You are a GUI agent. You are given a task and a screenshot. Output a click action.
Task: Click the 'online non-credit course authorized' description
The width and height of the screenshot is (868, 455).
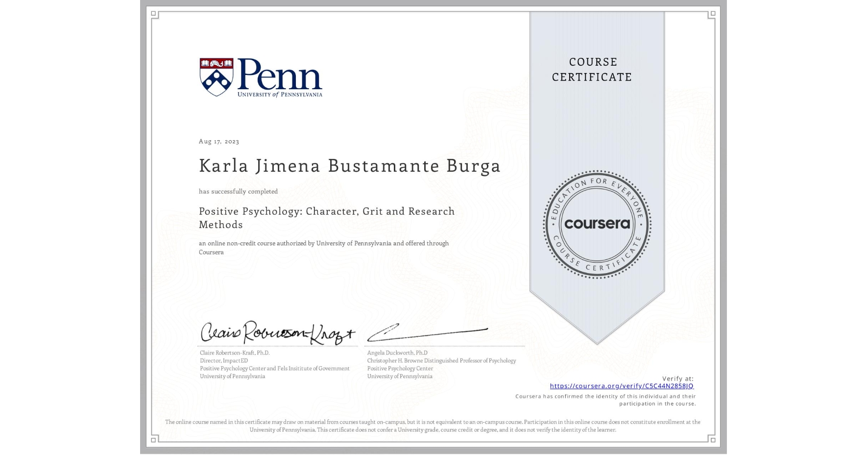click(x=324, y=248)
